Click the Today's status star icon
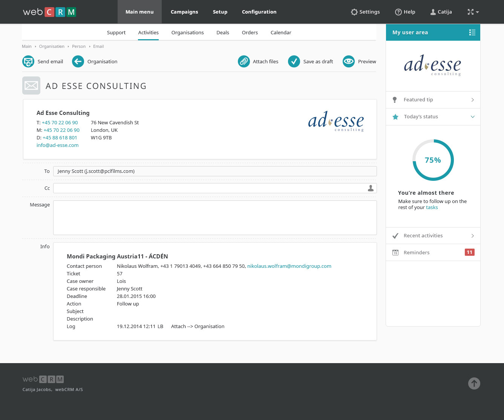This screenshot has width=504, height=420. 395,117
